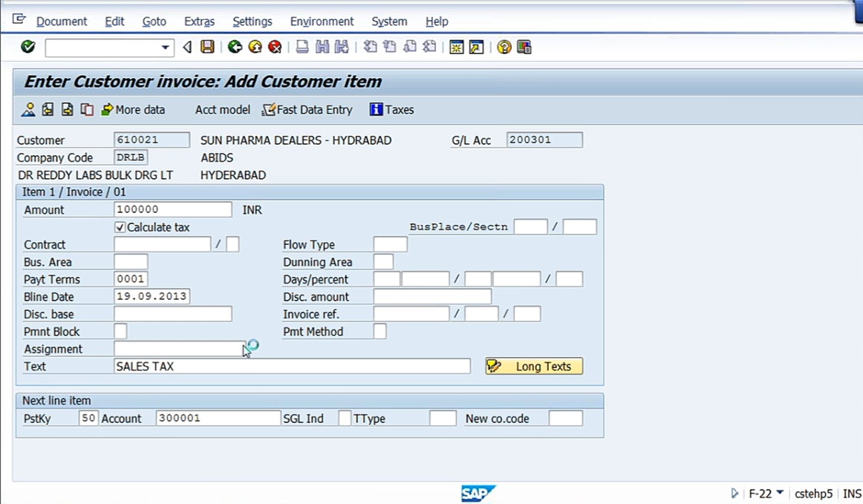Click the Create New Session icon
This screenshot has height=504, width=863.
456,48
